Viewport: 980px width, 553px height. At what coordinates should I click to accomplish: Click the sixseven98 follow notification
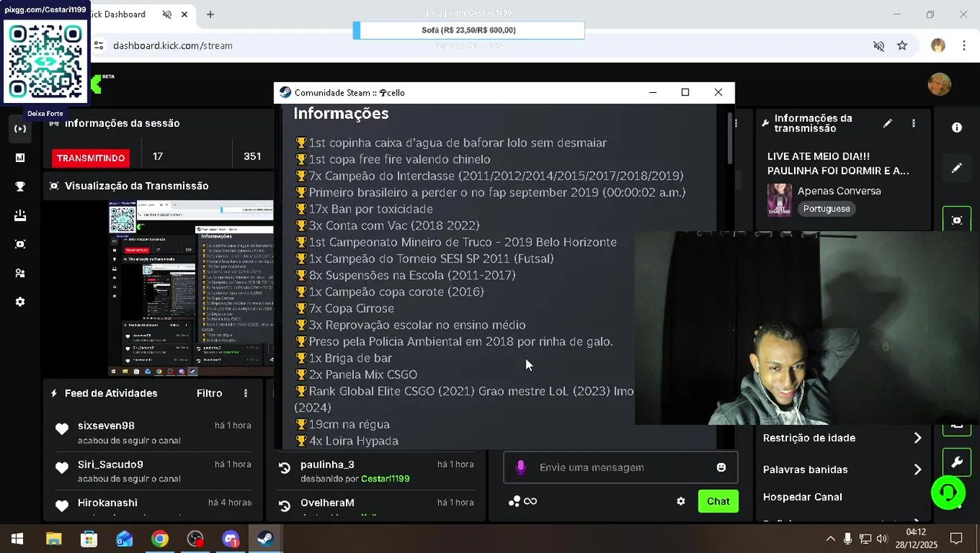[152, 432]
